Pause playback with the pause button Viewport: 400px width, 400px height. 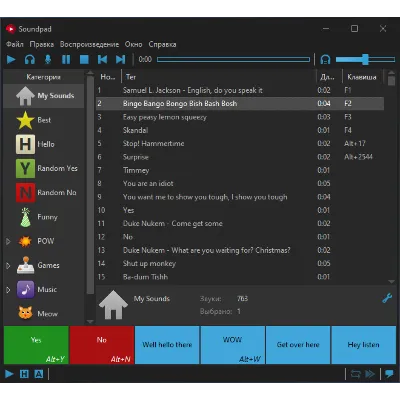point(66,60)
